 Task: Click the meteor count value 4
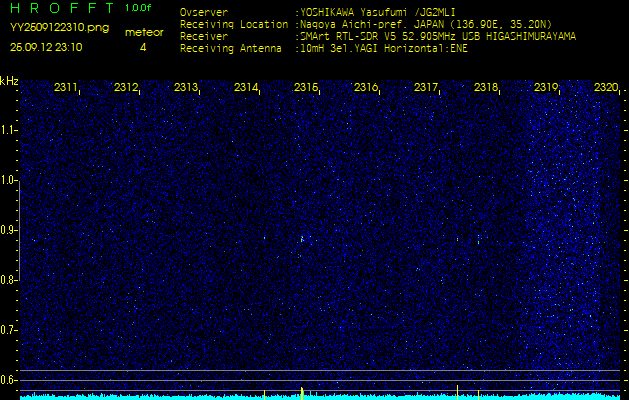click(x=143, y=47)
